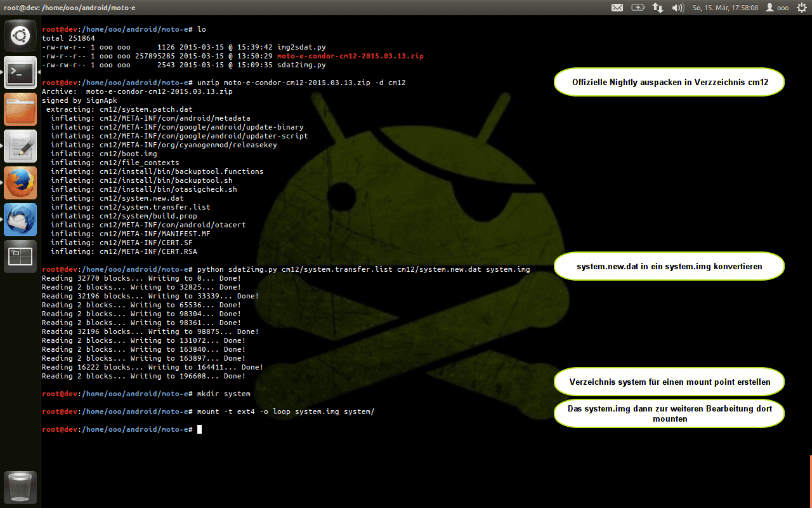Viewport: 812px width, 508px height.
Task: Click the backuptool.sh inflating line
Action: (141, 180)
